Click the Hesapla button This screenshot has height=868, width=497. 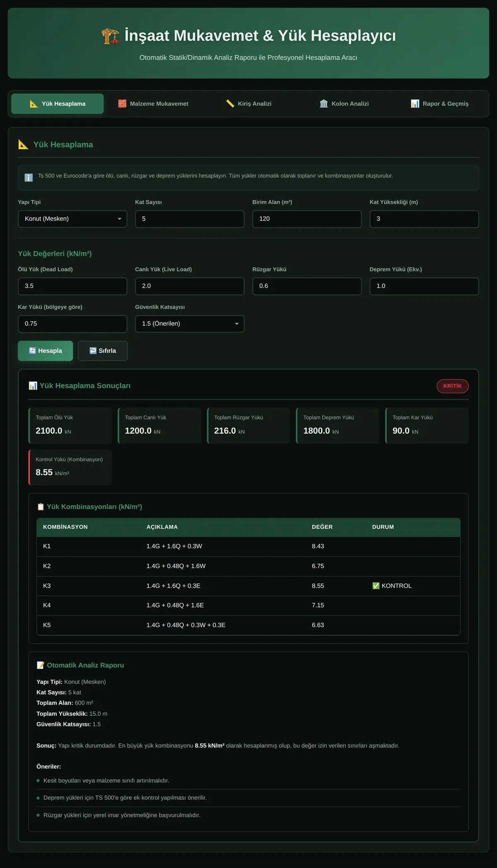(46, 351)
